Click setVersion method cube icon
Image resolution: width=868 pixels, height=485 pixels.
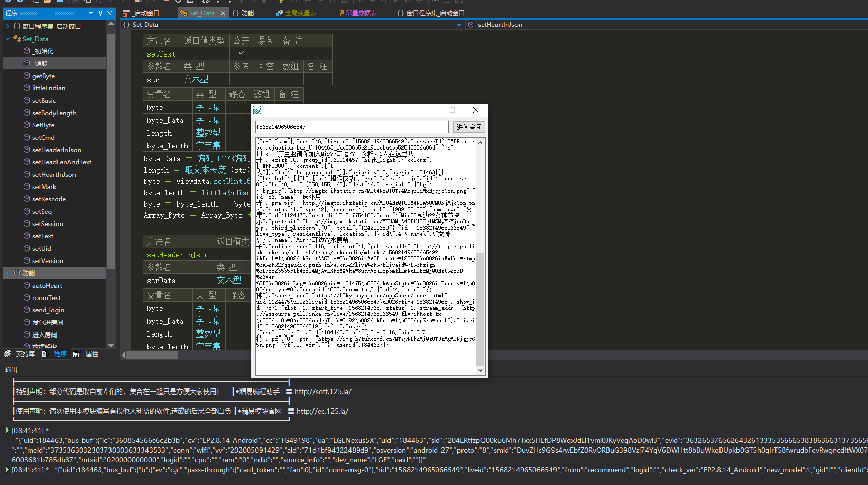pyautogui.click(x=27, y=260)
